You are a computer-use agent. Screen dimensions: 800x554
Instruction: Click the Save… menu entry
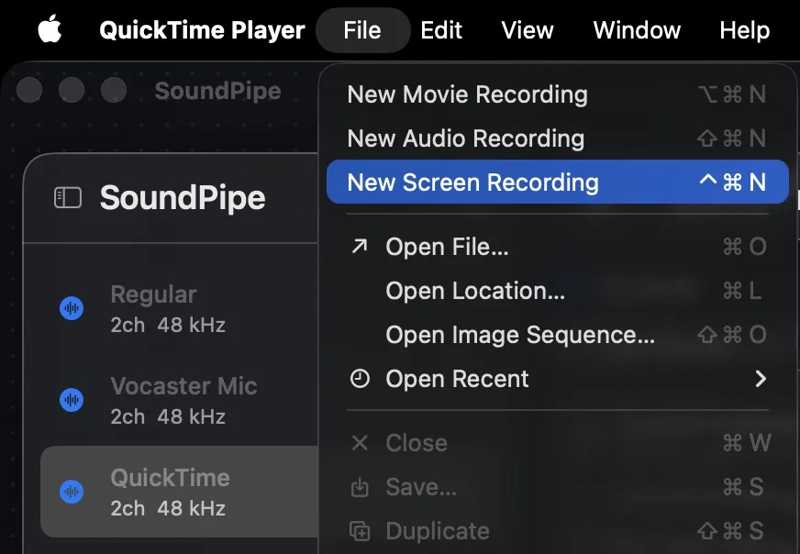tap(557, 487)
